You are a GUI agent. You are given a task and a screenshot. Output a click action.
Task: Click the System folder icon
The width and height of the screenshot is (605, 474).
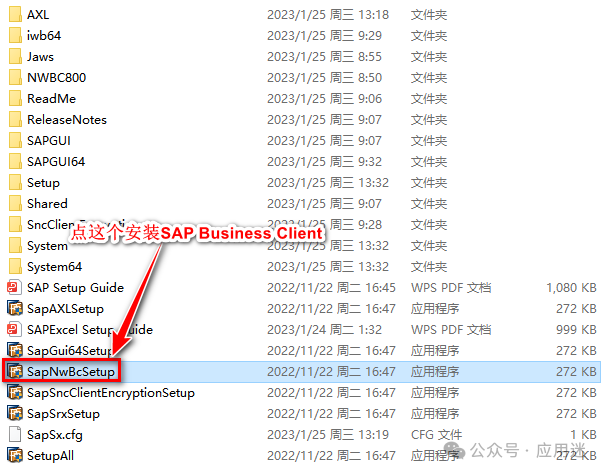[15, 245]
